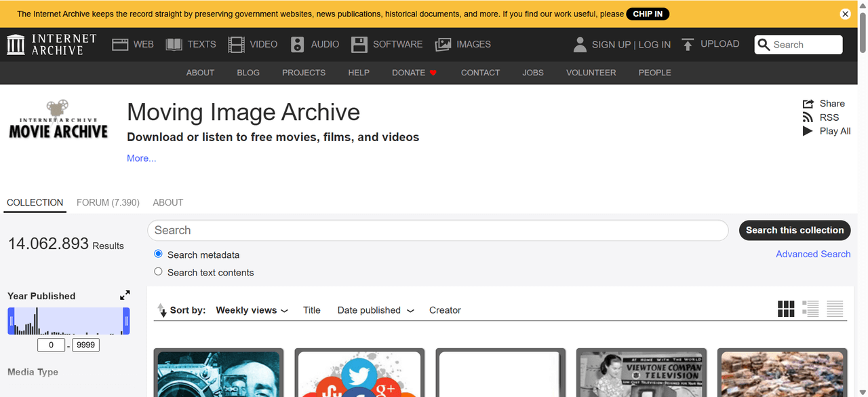The width and height of the screenshot is (868, 397).
Task: Click the Log In link
Action: click(654, 45)
